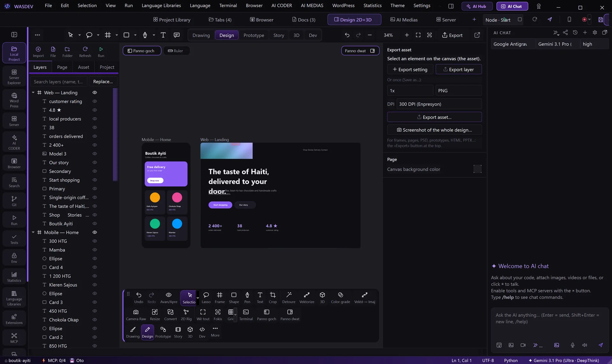
Task: Open Git panel in left sidebar
Action: pyautogui.click(x=14, y=201)
